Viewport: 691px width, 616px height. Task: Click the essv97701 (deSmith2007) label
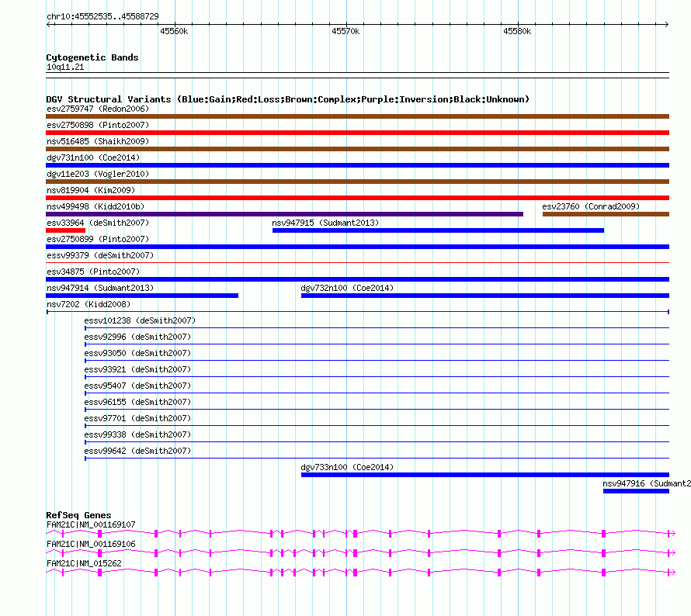(x=137, y=418)
